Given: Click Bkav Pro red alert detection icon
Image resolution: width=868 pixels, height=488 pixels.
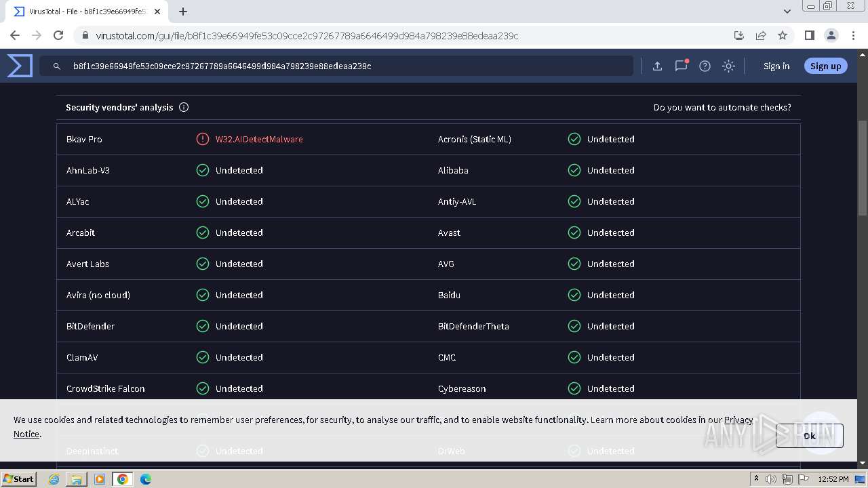Looking at the screenshot, I should pyautogui.click(x=203, y=139).
